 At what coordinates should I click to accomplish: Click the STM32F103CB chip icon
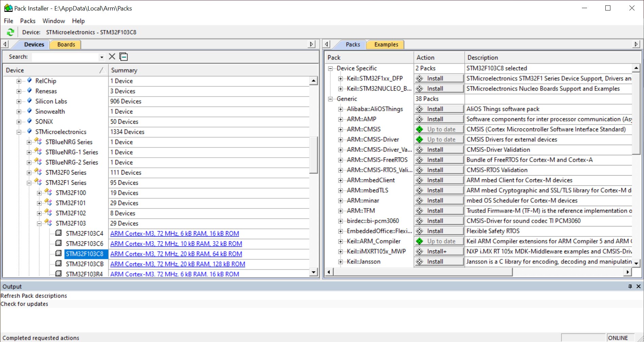click(x=59, y=264)
